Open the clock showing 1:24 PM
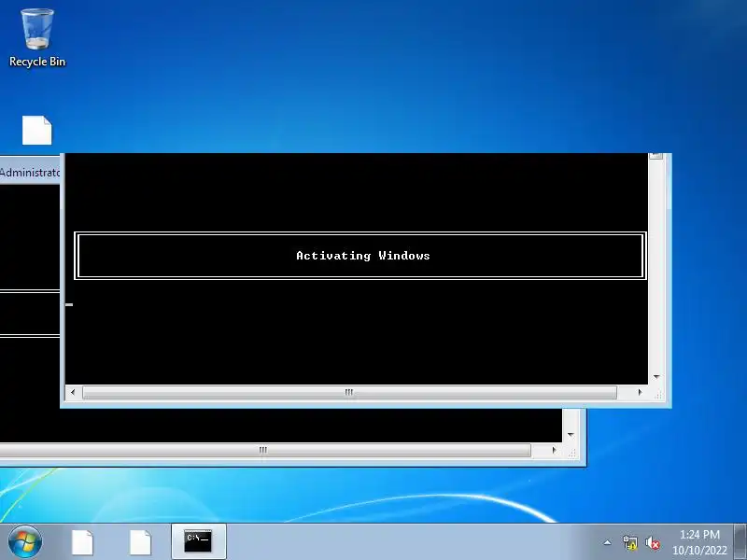 pyautogui.click(x=699, y=542)
